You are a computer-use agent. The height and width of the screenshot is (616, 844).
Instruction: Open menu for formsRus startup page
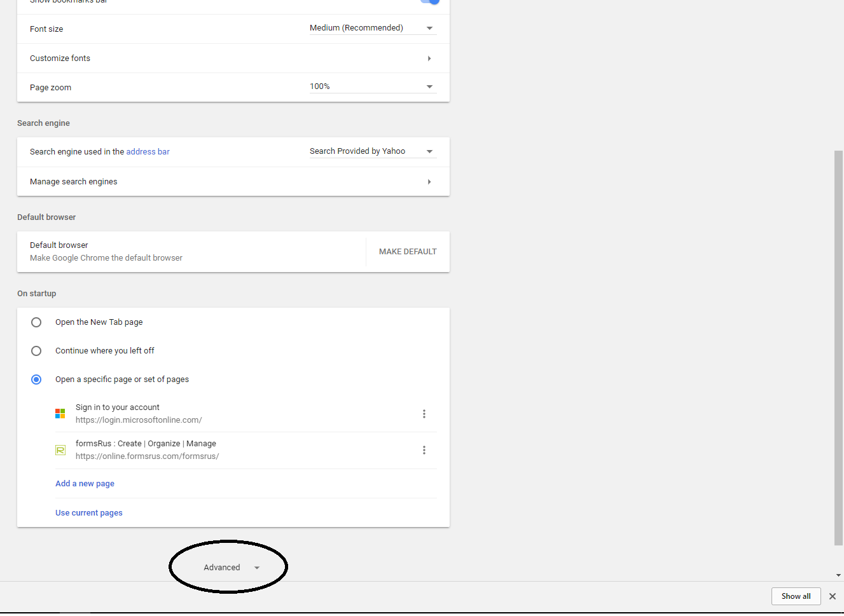click(x=424, y=450)
